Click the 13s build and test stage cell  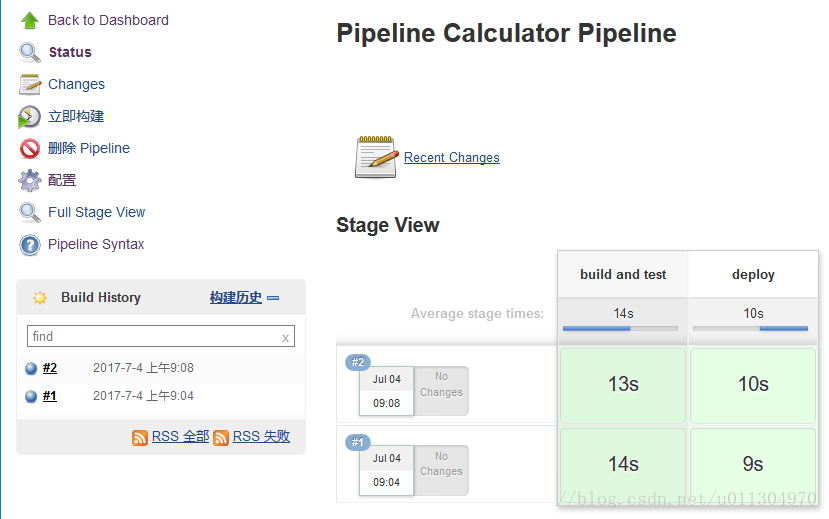point(623,385)
